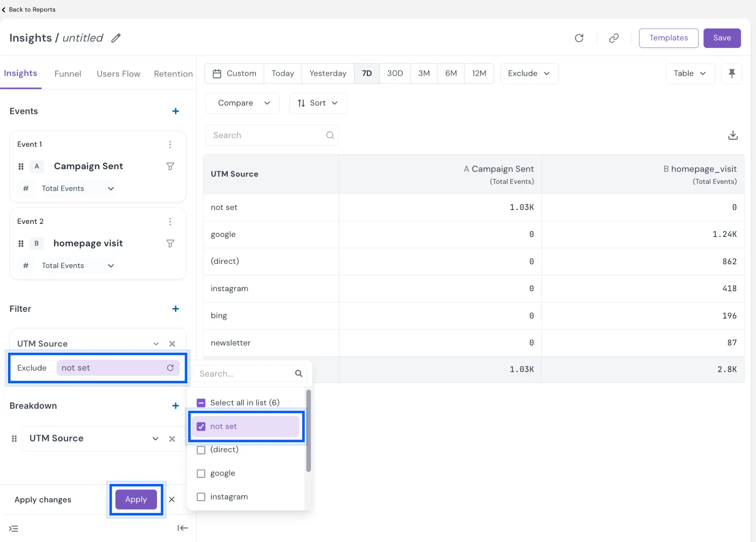This screenshot has width=756, height=542.
Task: Uncheck the 'not set' option
Action: (x=201, y=426)
